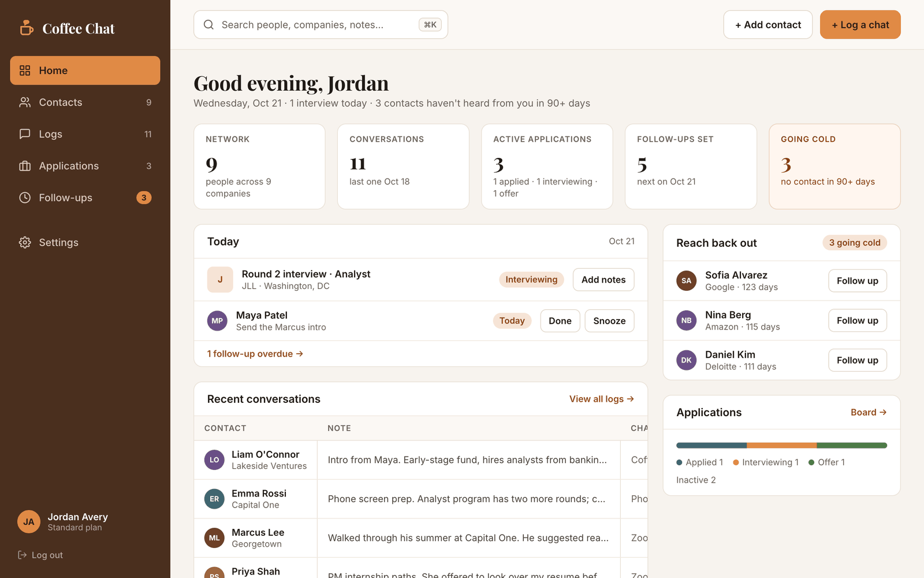
Task: Mark Maya Patel follow-up as Done
Action: pyautogui.click(x=560, y=321)
